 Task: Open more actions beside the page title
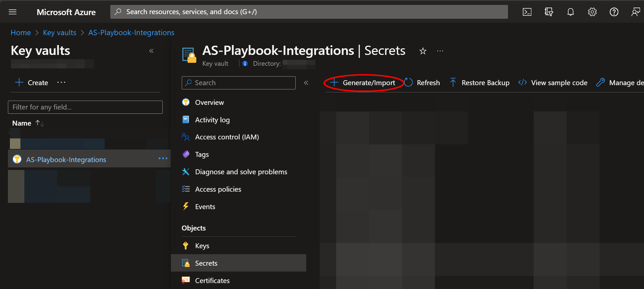(x=440, y=51)
